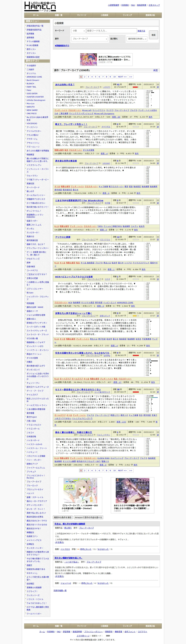Go to page 2 in the pagination above the results
The width and height of the screenshot is (186, 644).
coord(85,77)
